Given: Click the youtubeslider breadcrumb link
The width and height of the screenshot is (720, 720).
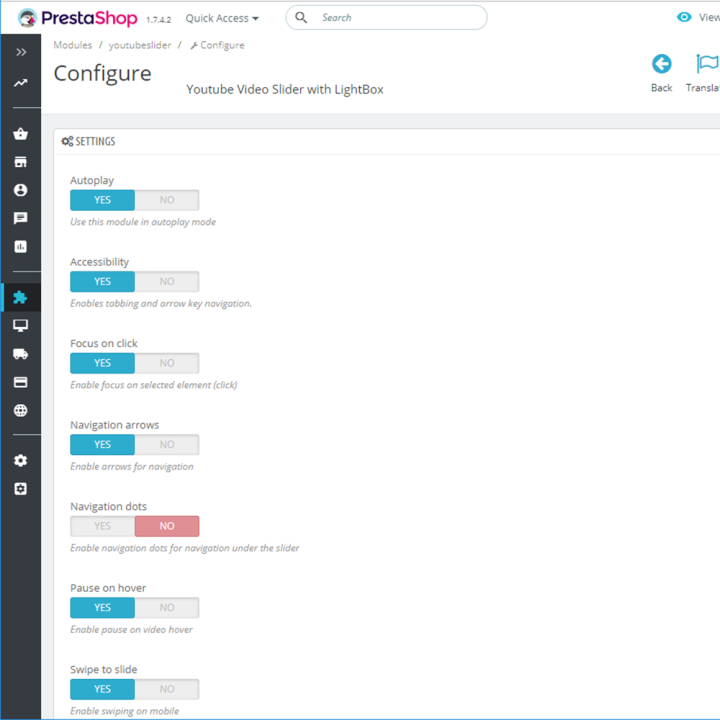Looking at the screenshot, I should click(140, 45).
